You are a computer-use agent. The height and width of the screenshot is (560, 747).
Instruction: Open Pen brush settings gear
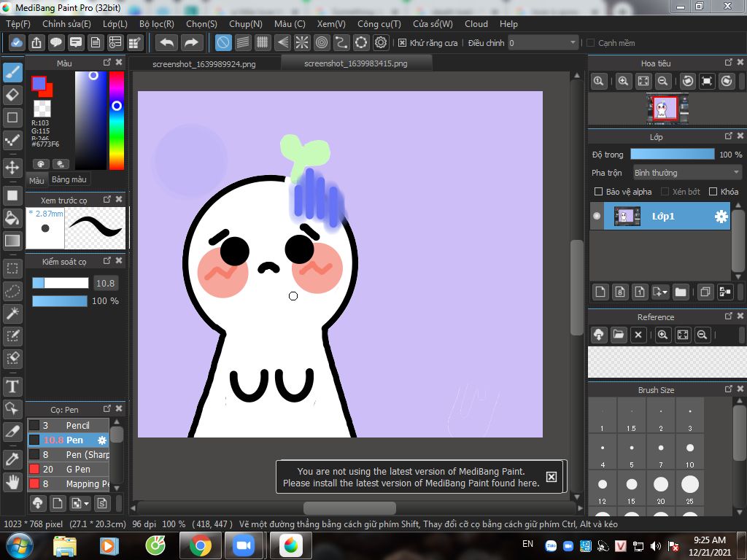point(102,440)
